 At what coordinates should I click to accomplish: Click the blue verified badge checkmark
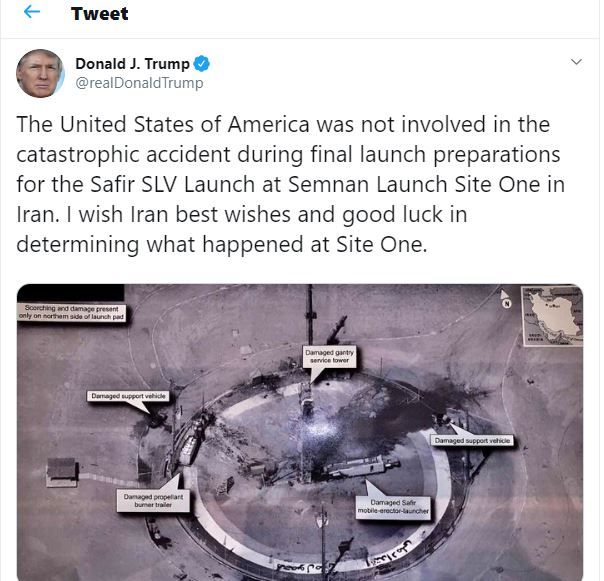(201, 64)
